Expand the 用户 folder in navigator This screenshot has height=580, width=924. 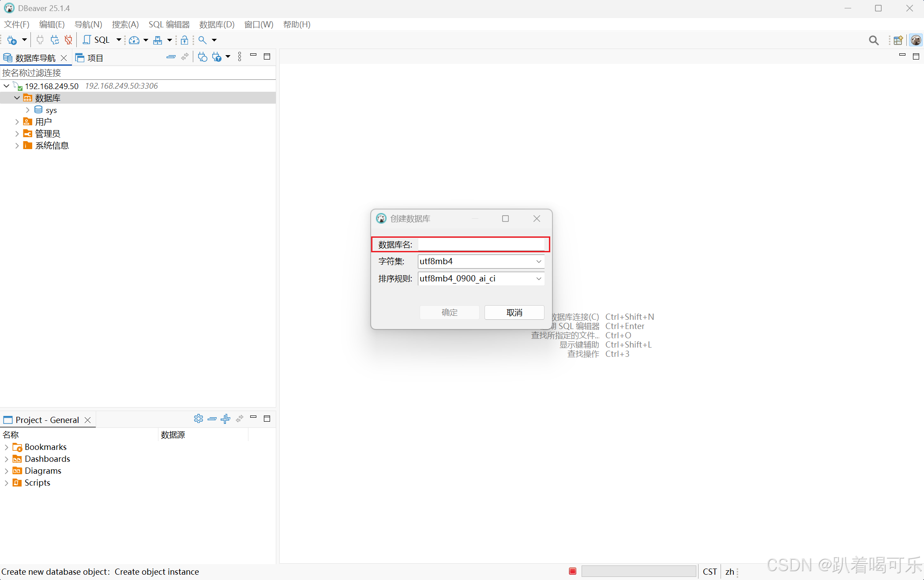[x=17, y=122]
